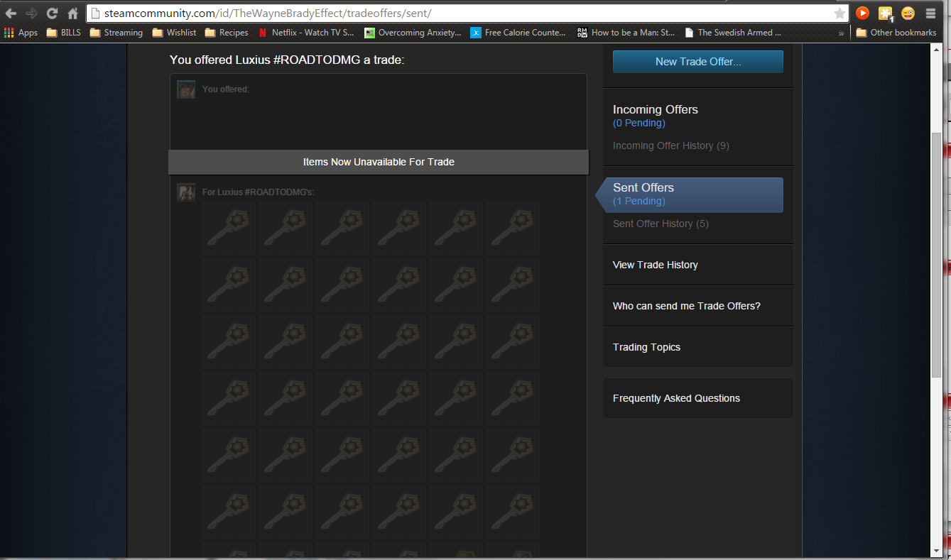Open Incoming Offer History (9) link
This screenshot has width=951, height=560.
[671, 146]
